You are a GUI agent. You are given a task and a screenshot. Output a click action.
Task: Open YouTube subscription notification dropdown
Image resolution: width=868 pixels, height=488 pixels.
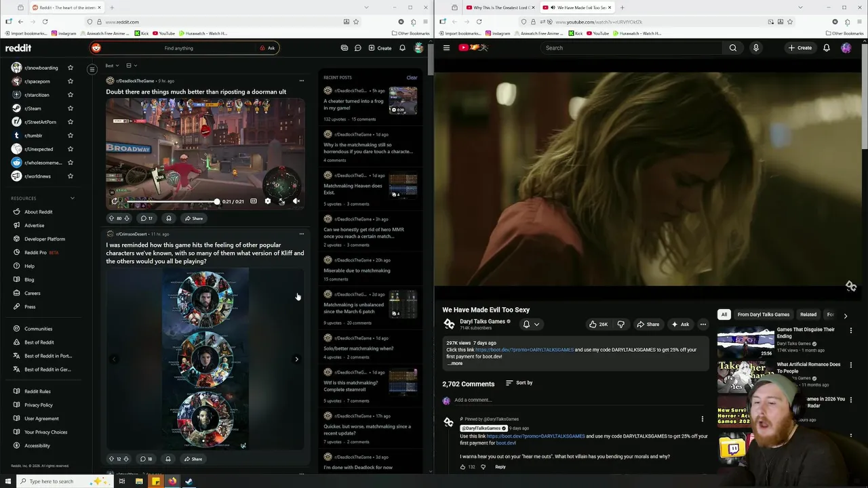[531, 324]
